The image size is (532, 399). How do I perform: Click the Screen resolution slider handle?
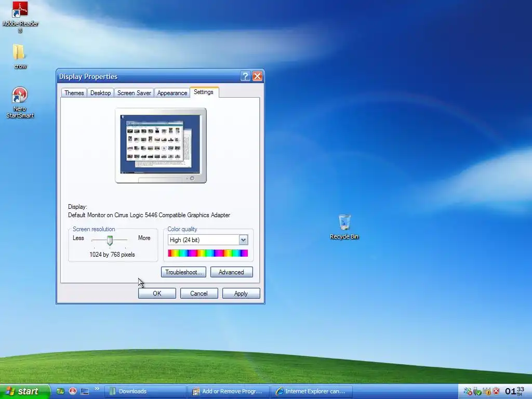[x=110, y=240]
